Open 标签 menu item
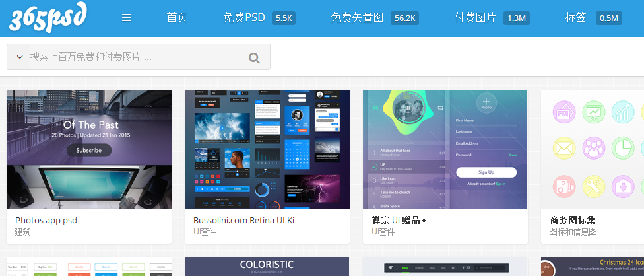 tap(575, 18)
